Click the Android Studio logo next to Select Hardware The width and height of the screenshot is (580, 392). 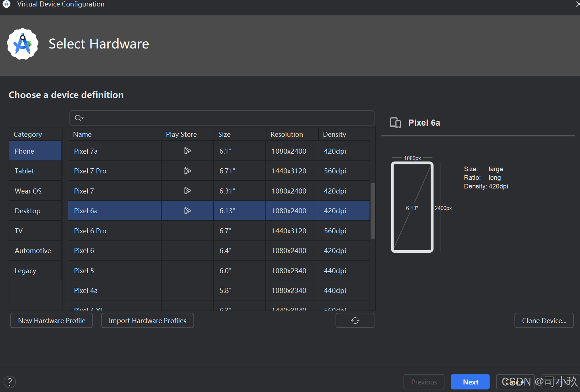[23, 44]
